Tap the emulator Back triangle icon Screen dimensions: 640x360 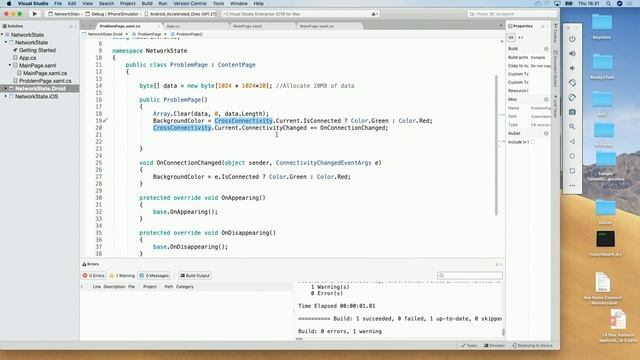point(572,141)
